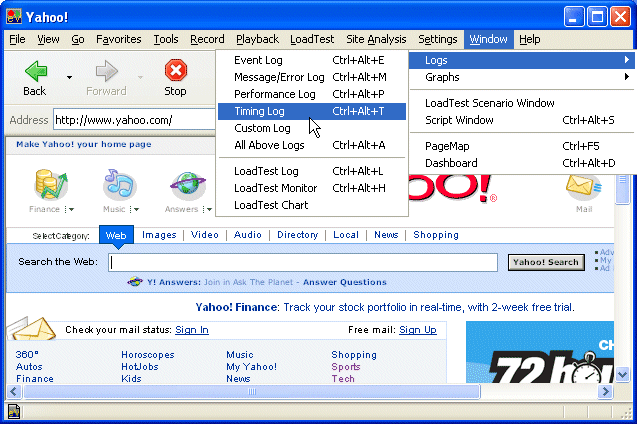Viewport: 637px width, 424px height.
Task: Open the Yahoo Mail envelope icon
Action: [583, 187]
